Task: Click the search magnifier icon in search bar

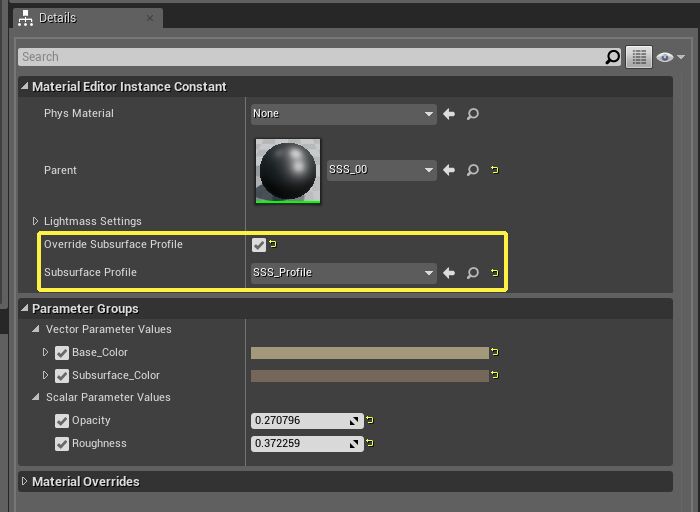Action: (x=613, y=57)
